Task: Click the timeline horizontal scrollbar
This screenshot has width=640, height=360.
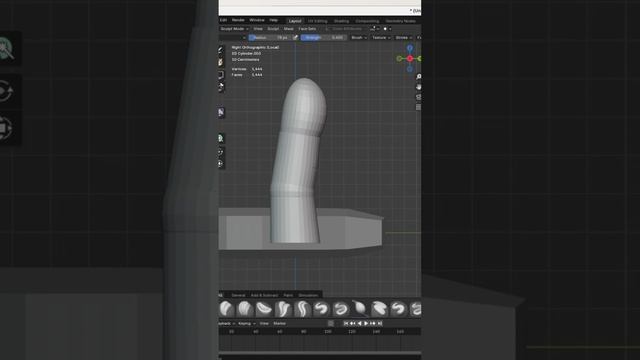Action: point(320,353)
